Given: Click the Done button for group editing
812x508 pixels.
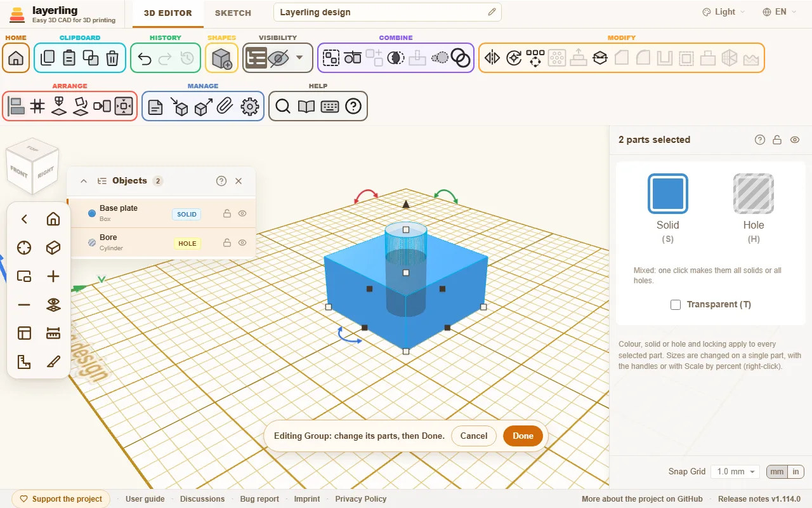Looking at the screenshot, I should 523,436.
